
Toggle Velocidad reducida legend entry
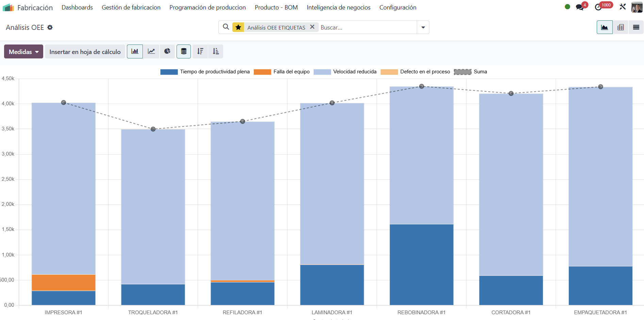pyautogui.click(x=345, y=72)
